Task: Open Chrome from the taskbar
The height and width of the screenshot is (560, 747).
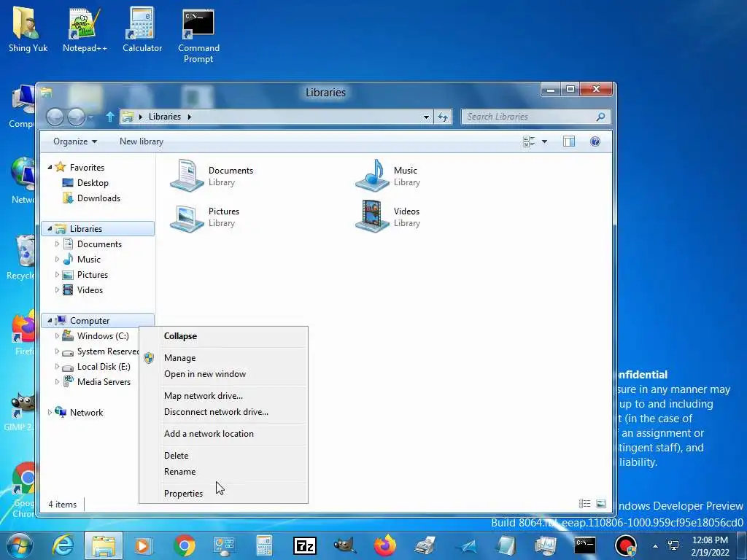Action: click(x=185, y=545)
